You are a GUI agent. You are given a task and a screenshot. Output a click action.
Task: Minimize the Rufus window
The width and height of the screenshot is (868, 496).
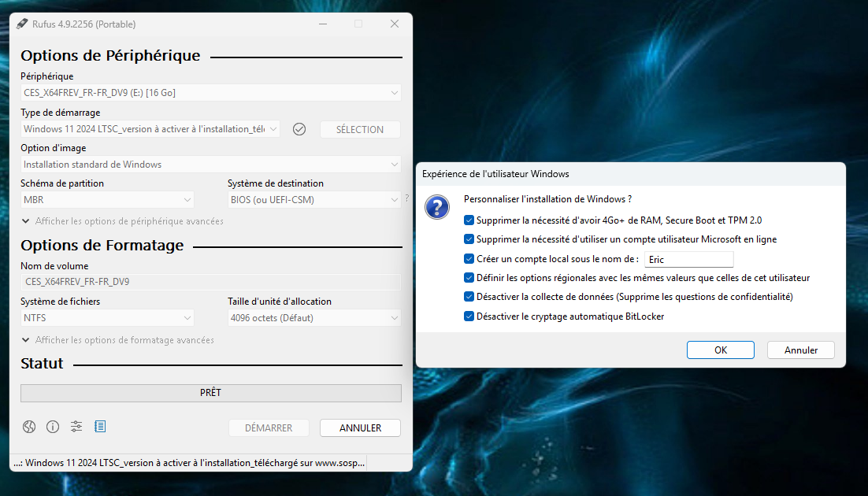tap(323, 24)
